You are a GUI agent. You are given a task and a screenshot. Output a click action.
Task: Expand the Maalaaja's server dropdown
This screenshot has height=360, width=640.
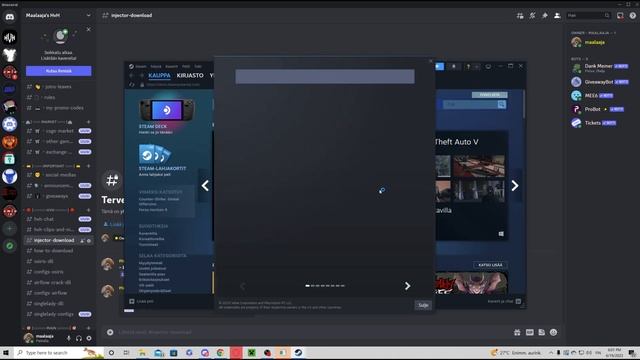(89, 16)
